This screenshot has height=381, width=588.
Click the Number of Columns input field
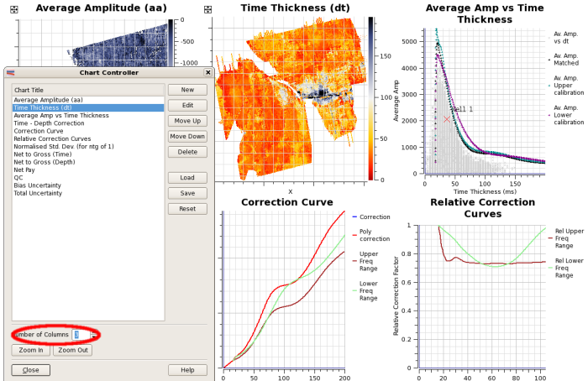tap(80, 335)
